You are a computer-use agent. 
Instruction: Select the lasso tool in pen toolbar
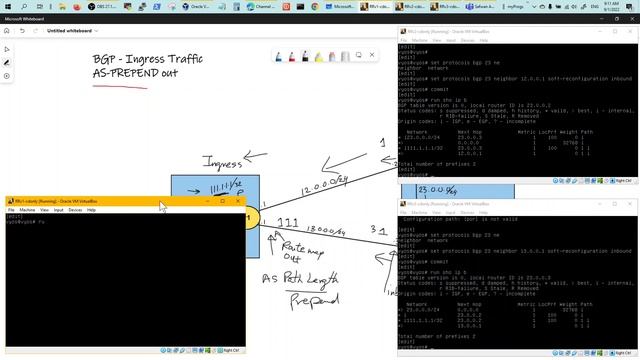[x=358, y=55]
